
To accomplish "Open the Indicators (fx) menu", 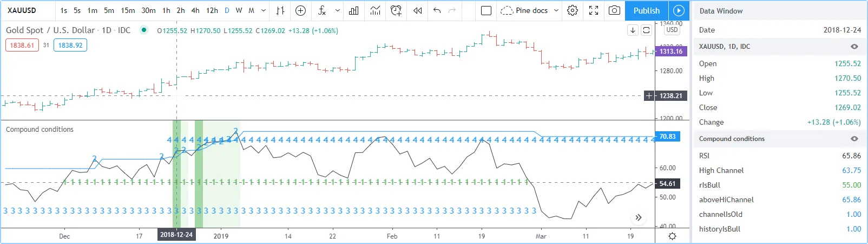I will [x=322, y=10].
